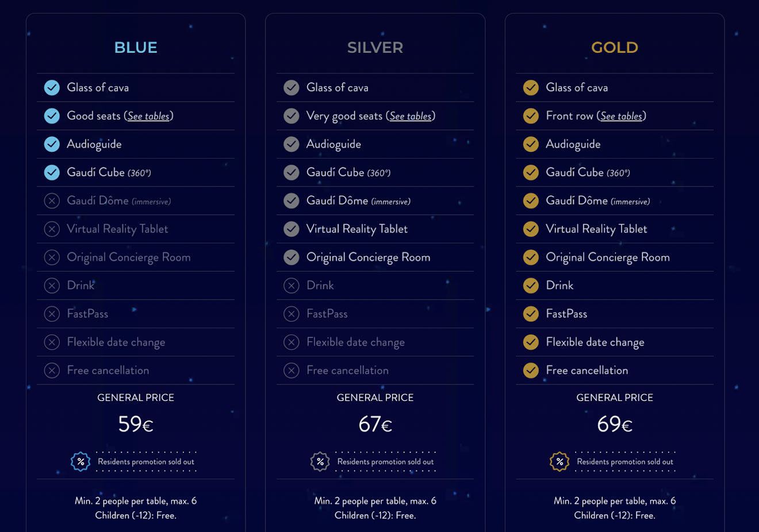Click the X icon beside Blue Gaudí Dôme

(52, 201)
